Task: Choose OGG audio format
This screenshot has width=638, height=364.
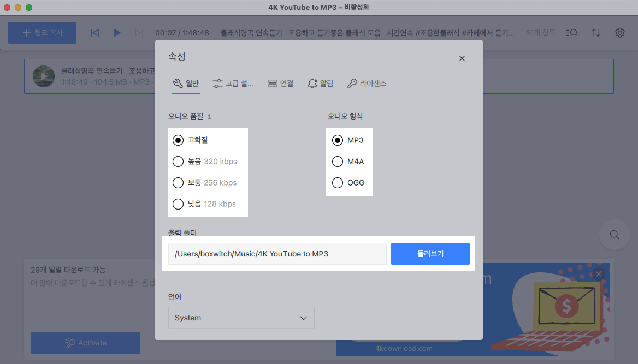Action: (348, 183)
